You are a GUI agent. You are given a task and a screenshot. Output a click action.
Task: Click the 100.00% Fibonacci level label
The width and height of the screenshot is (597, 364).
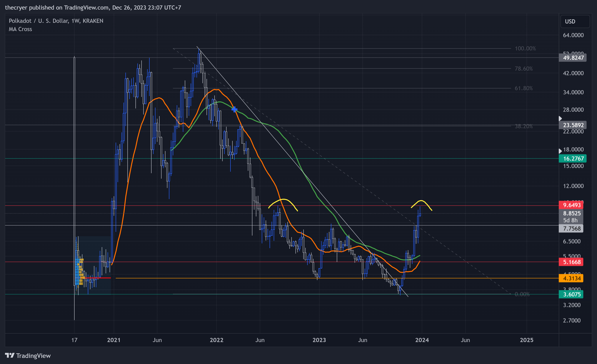525,48
